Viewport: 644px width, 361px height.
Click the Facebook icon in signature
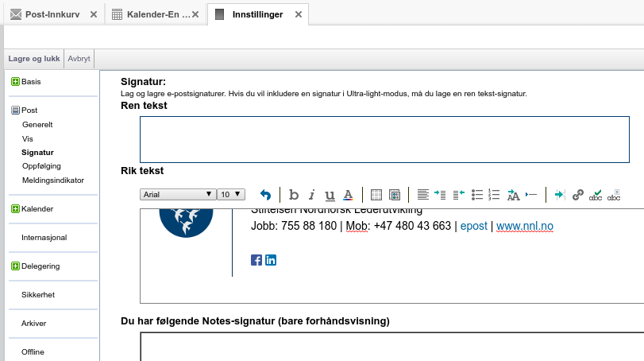[256, 260]
